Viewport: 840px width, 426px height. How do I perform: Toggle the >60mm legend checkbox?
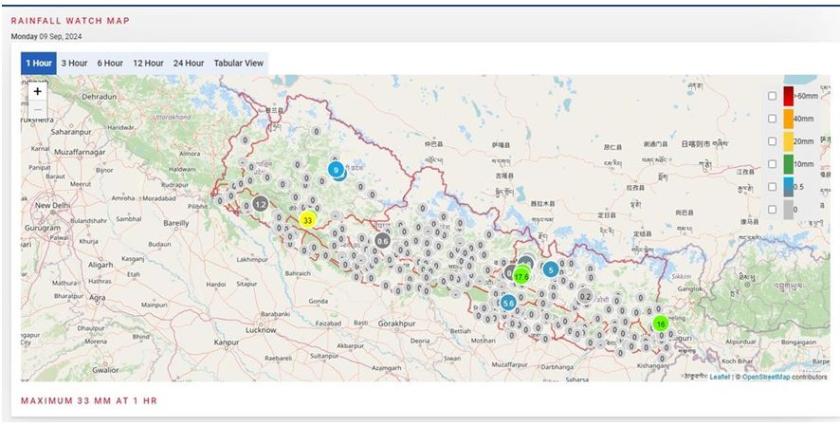pos(772,96)
